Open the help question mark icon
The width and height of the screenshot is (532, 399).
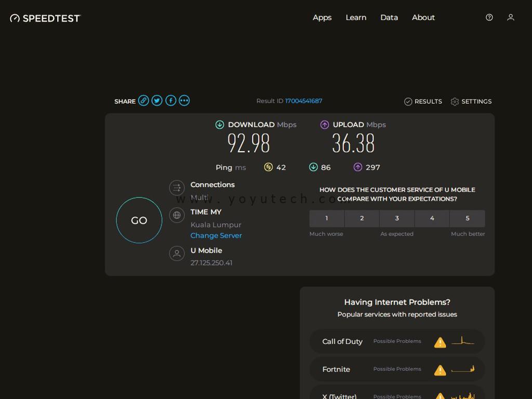pyautogui.click(x=489, y=17)
